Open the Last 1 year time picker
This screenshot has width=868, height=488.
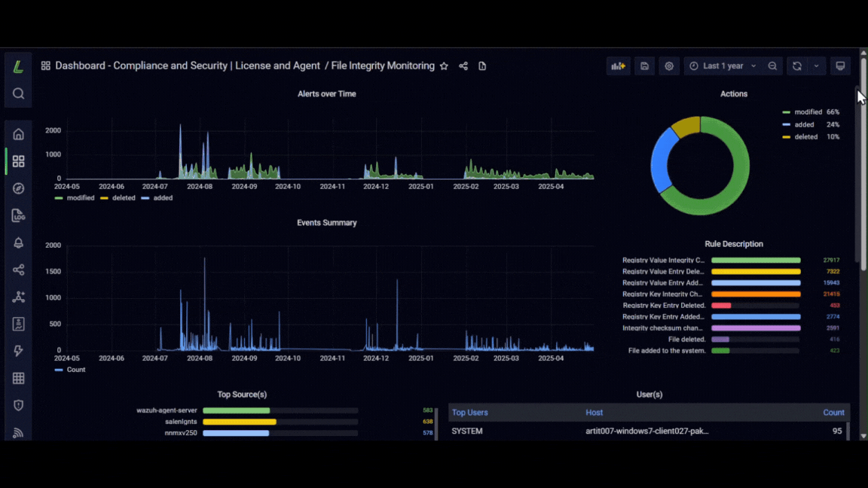click(x=723, y=66)
